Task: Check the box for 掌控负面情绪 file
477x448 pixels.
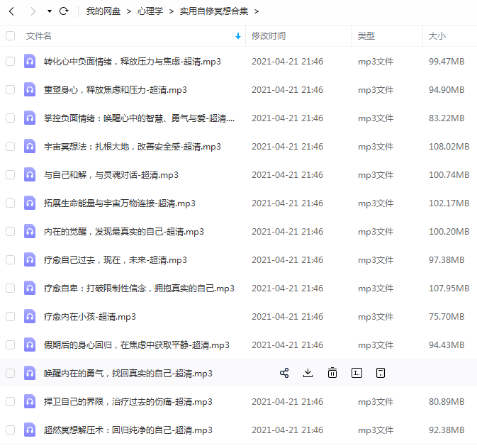Action: (x=11, y=118)
